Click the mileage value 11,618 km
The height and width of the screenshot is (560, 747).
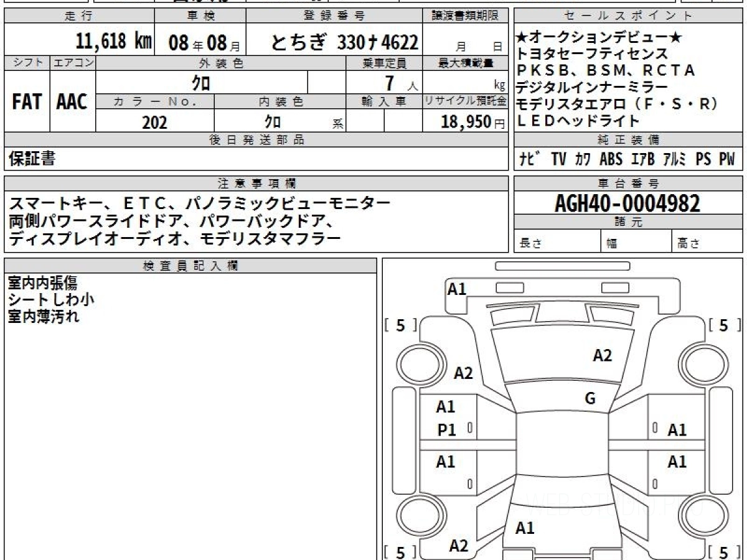tap(114, 42)
